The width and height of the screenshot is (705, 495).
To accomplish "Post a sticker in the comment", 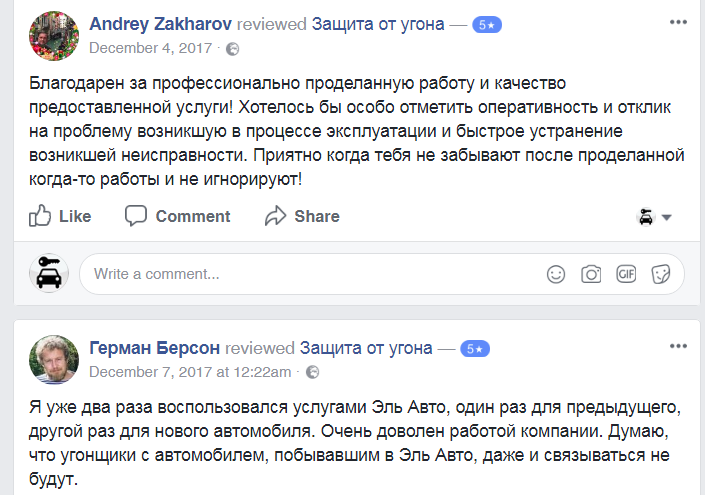I will [660, 274].
